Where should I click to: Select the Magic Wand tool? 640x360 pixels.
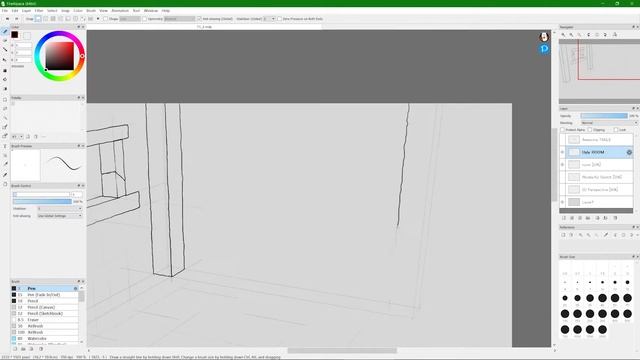tap(5, 118)
